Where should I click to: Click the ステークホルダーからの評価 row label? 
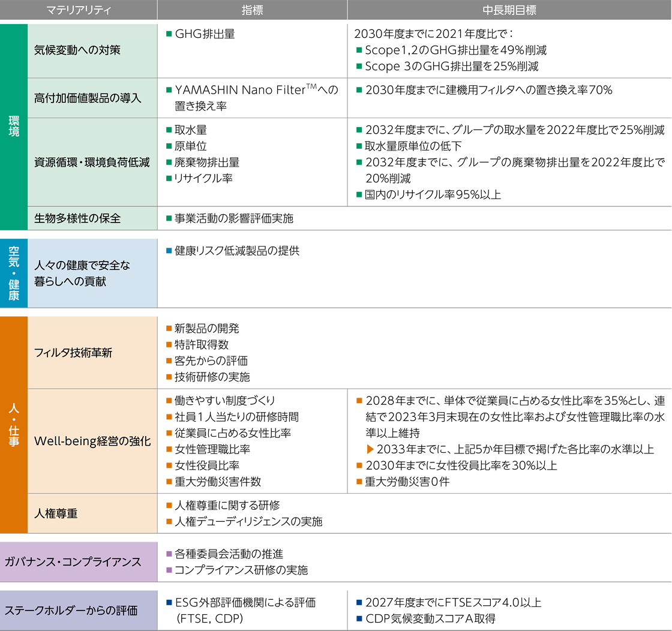point(71,611)
